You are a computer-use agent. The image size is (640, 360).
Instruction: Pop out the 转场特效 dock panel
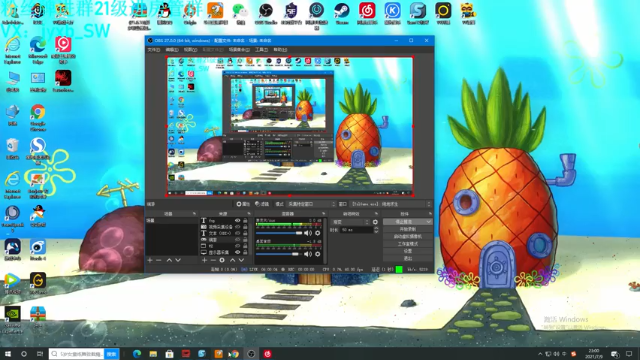click(376, 213)
